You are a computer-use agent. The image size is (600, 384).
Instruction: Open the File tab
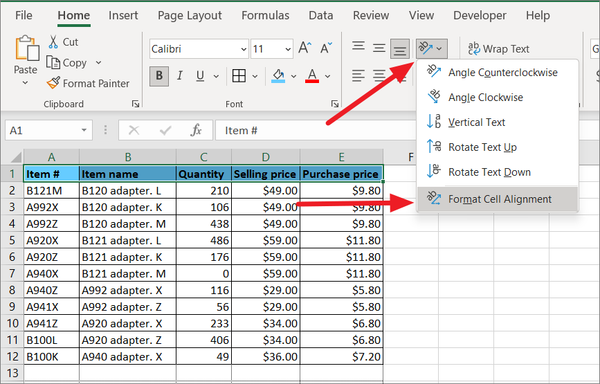[x=24, y=15]
